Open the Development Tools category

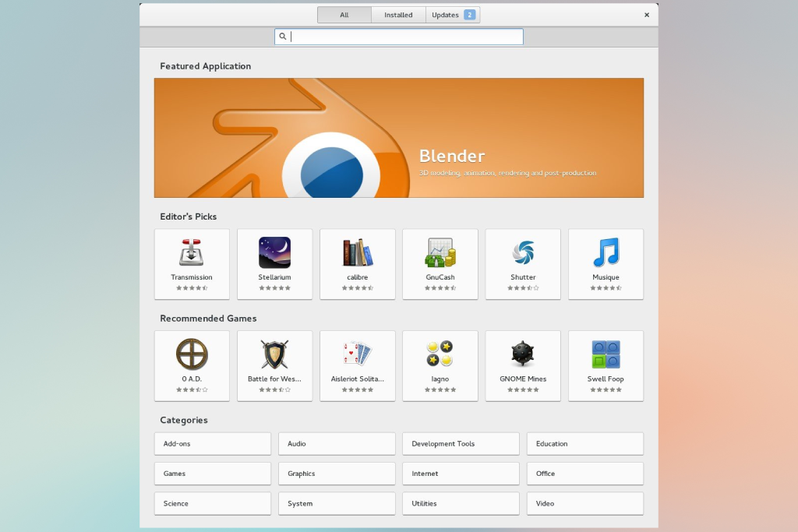point(461,443)
